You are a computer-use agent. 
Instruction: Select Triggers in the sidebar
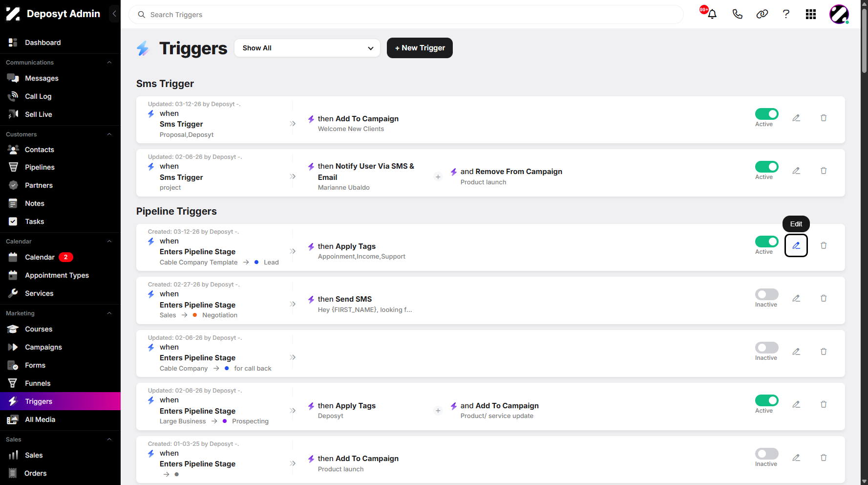tap(60, 401)
